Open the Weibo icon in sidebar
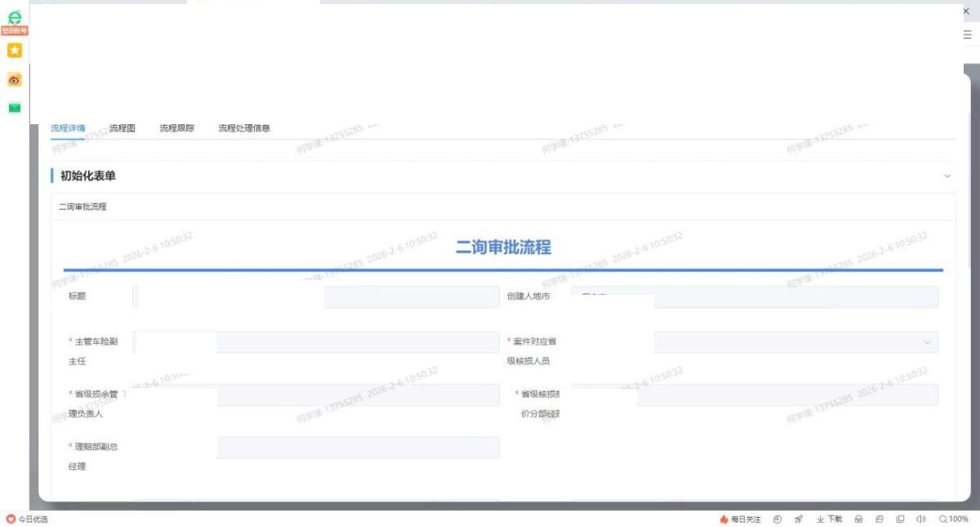 point(14,80)
